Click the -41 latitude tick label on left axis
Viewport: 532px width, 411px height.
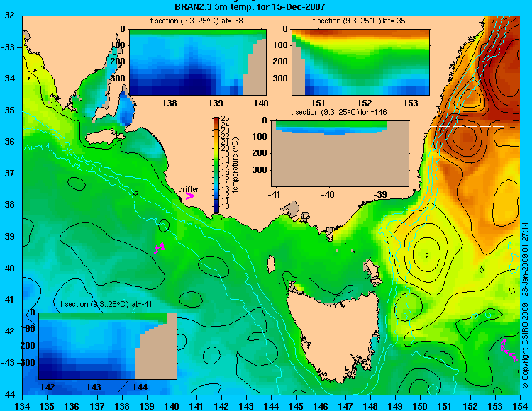8,300
